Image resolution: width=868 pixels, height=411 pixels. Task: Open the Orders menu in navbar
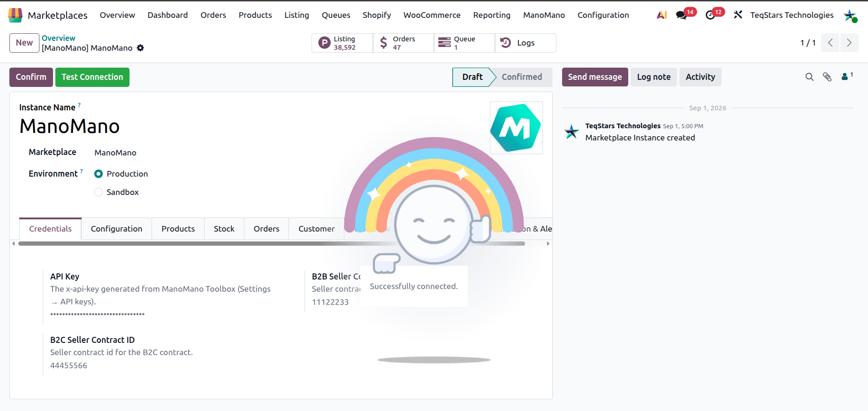pos(213,15)
